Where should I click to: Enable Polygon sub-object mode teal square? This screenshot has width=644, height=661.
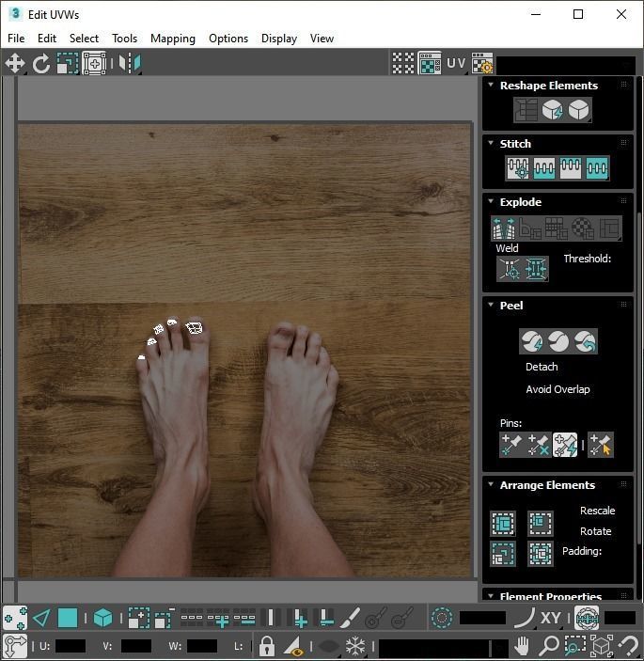(68, 619)
